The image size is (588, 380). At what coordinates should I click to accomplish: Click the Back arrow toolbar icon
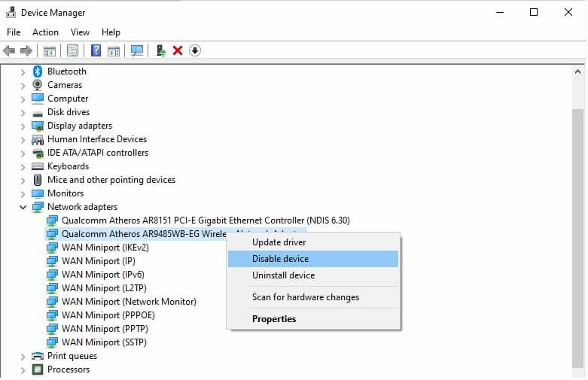[9, 50]
